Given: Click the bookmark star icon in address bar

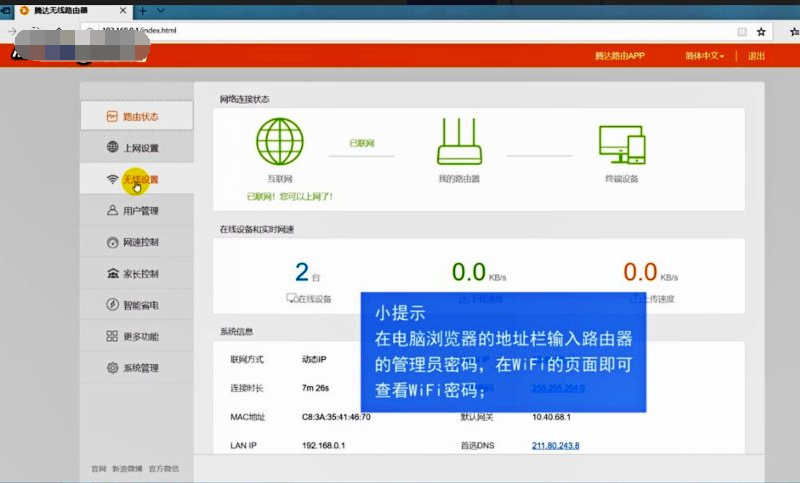Looking at the screenshot, I should pyautogui.click(x=761, y=31).
